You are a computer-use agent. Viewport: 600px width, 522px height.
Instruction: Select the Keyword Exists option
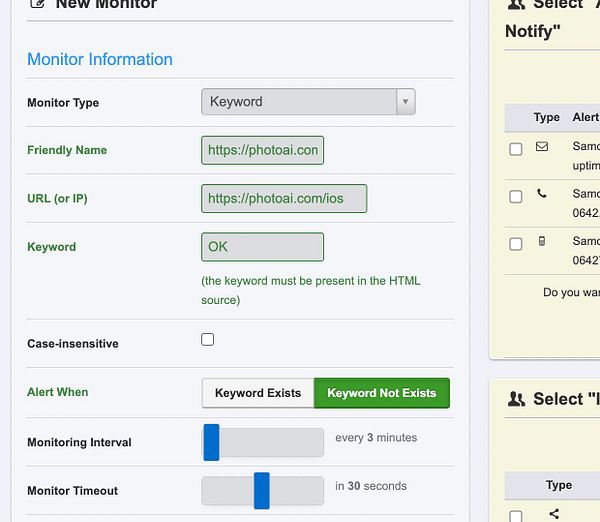(258, 393)
